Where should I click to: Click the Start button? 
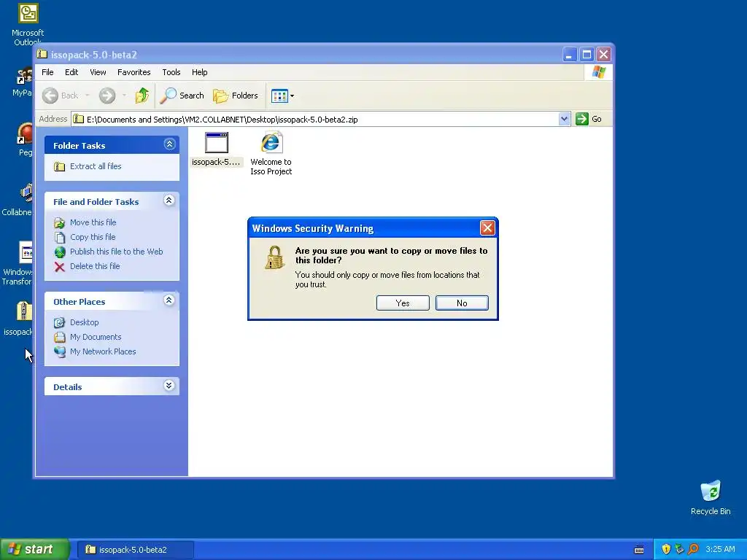34,549
